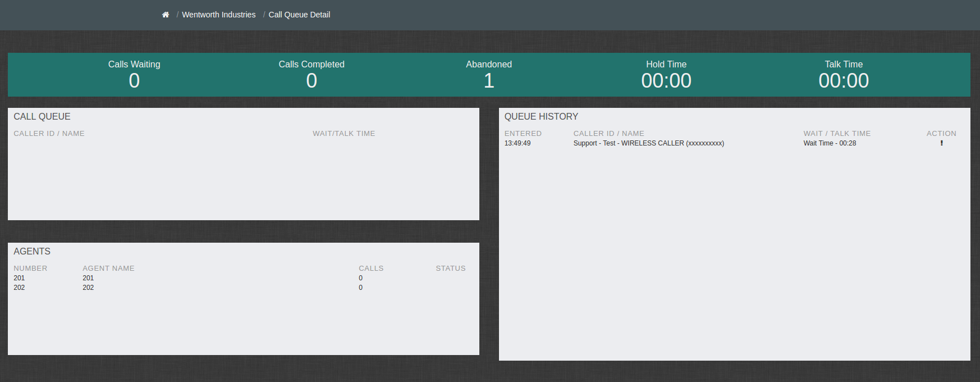980x382 pixels.
Task: Click the Talk Time 00:00 value
Action: (x=844, y=81)
